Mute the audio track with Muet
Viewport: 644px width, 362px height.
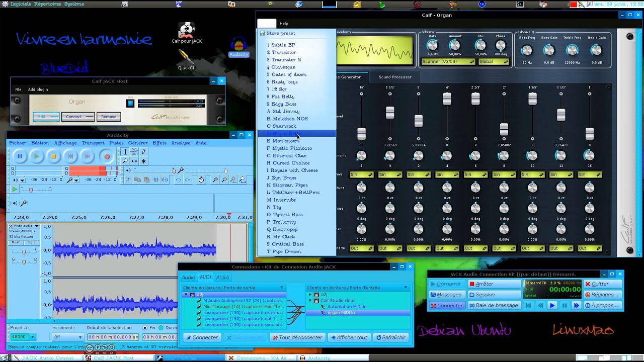click(16, 242)
